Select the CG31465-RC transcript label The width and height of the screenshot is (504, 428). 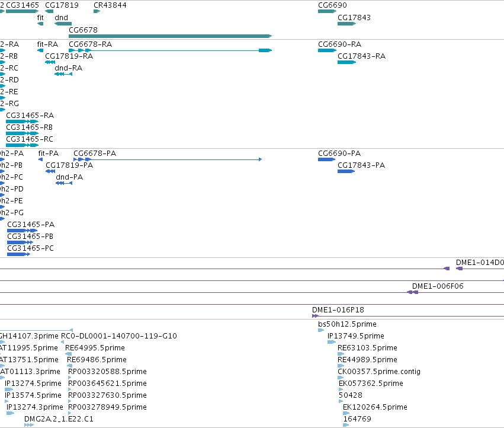coord(30,139)
